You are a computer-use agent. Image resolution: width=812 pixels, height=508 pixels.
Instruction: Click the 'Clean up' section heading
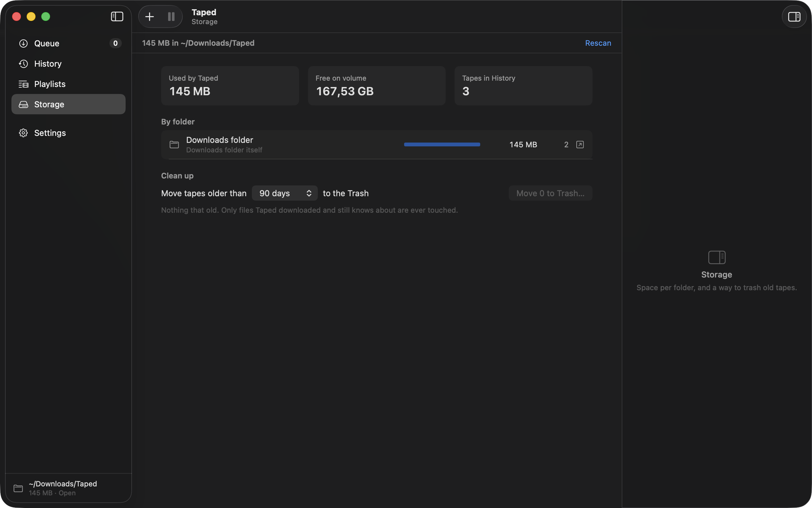click(x=177, y=176)
